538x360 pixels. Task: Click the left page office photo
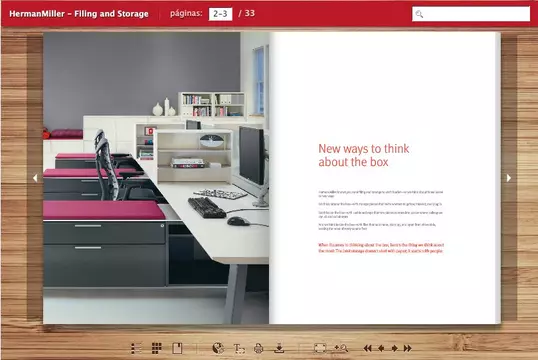coord(156,178)
